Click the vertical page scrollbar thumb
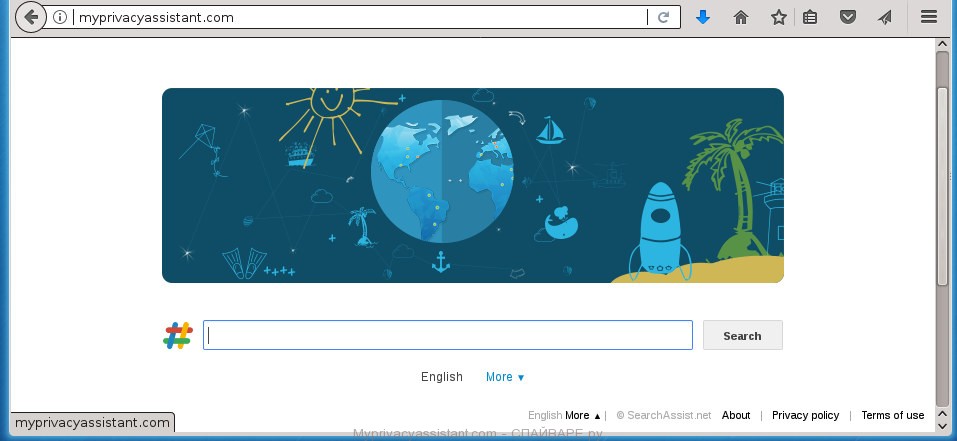957x441 pixels. coord(942,186)
